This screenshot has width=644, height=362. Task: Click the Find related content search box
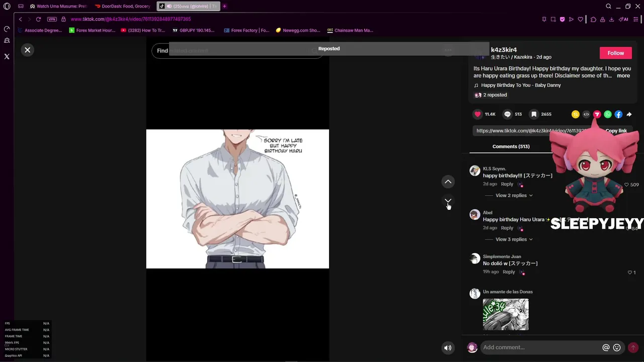[237, 50]
